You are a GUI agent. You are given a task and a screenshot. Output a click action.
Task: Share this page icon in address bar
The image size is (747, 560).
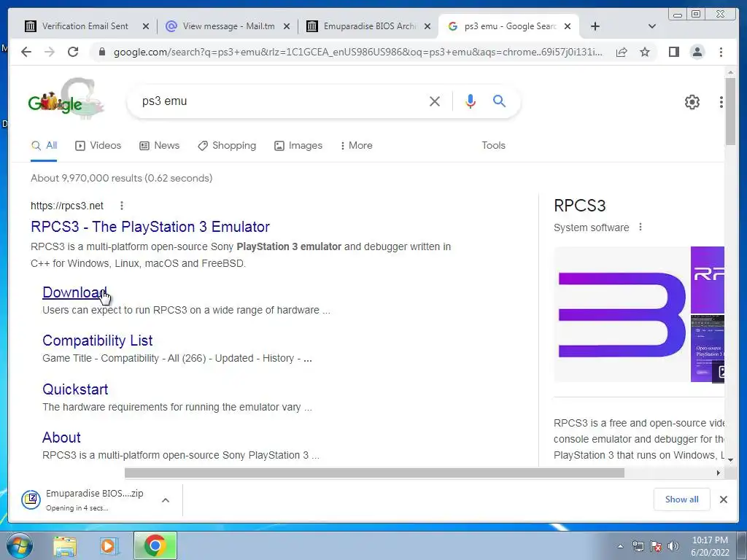(x=622, y=52)
